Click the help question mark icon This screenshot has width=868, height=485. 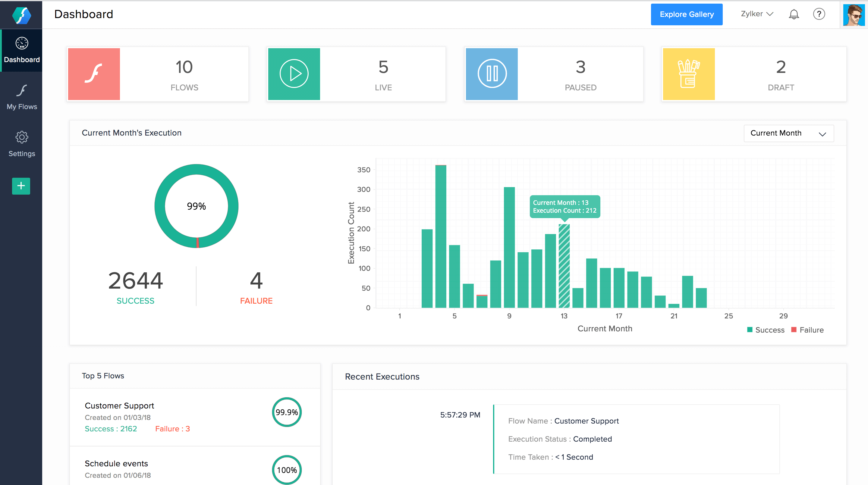(x=819, y=14)
